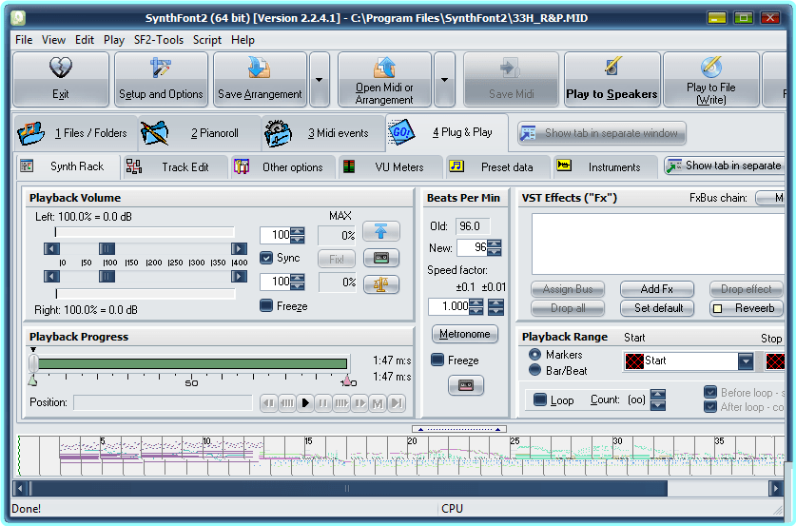Click the step backward playback button
Screen dimensions: 796x526
[287, 403]
